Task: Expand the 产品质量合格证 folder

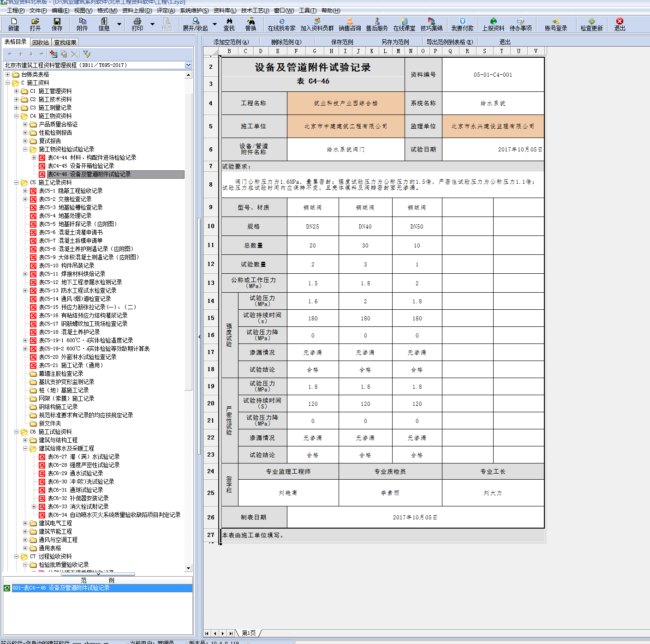Action: point(25,124)
